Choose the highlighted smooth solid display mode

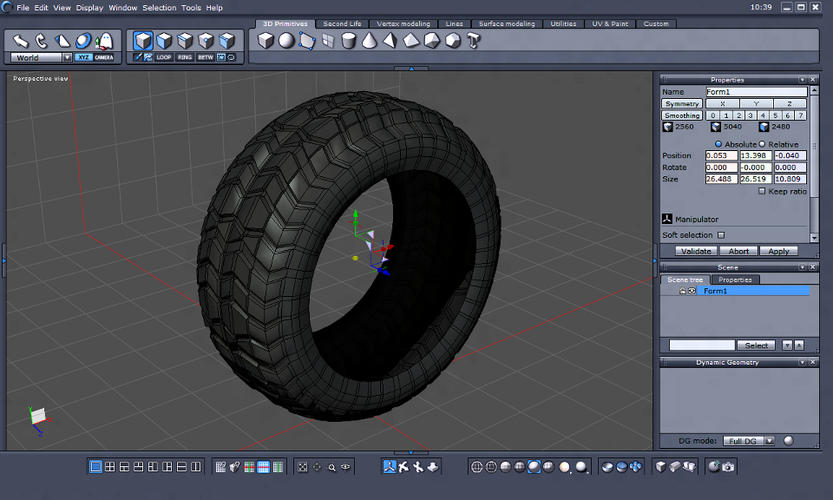click(x=534, y=467)
